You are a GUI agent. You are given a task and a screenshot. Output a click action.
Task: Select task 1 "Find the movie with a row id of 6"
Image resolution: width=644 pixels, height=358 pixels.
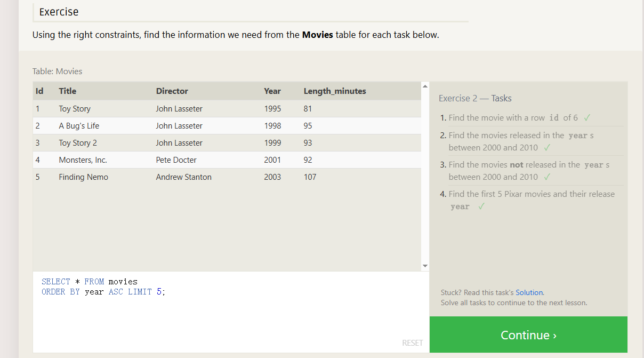513,117
